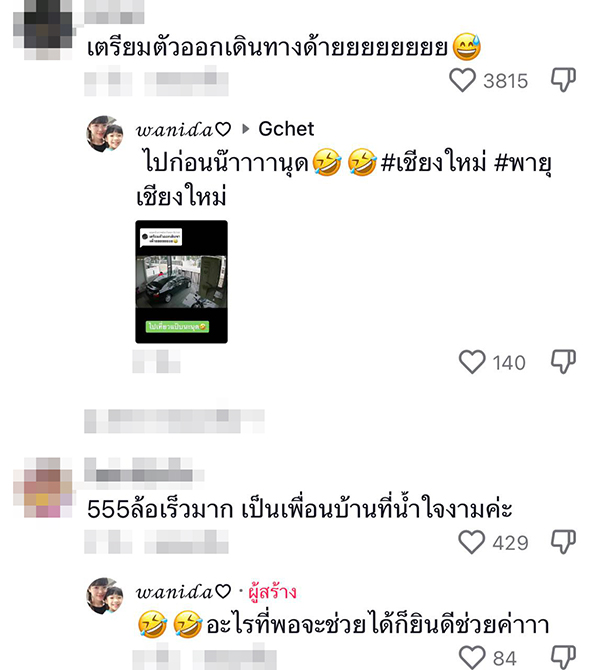Like the comment with 429 likes
The width and height of the screenshot is (600, 670).
tap(471, 542)
